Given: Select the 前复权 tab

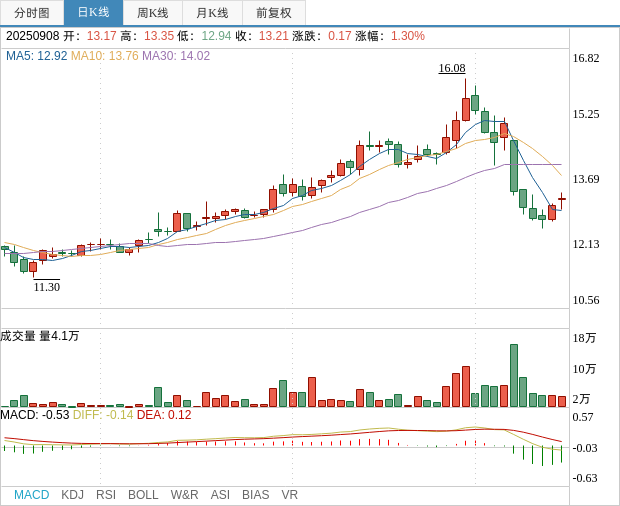Looking at the screenshot, I should pyautogui.click(x=274, y=13).
